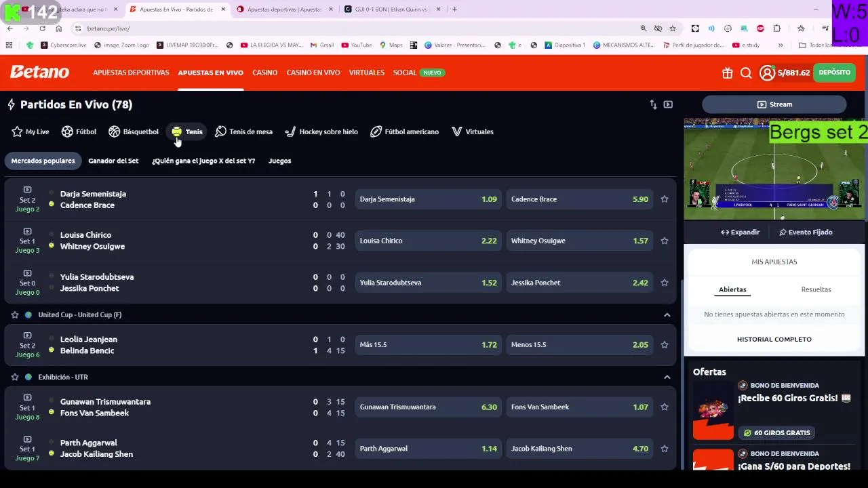The height and width of the screenshot is (488, 868).
Task: Open stream icon for Leolia Jeanjean match
Action: pyautogui.click(x=27, y=335)
